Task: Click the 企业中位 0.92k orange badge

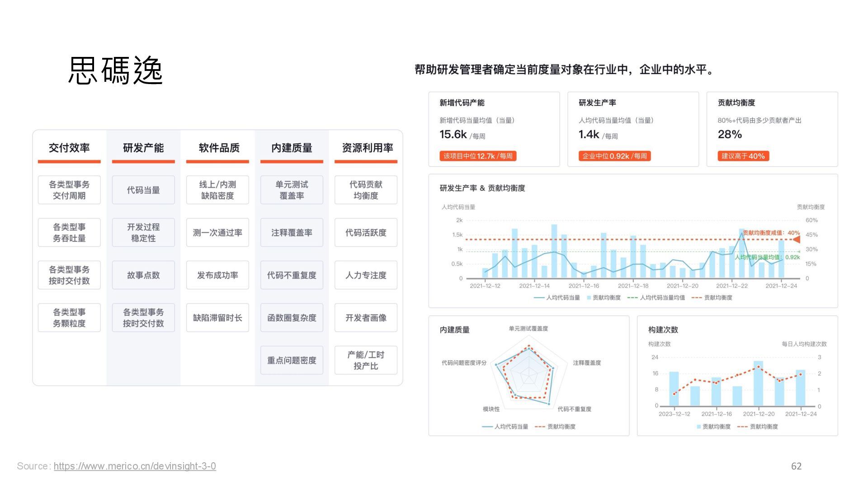Action: pos(614,156)
